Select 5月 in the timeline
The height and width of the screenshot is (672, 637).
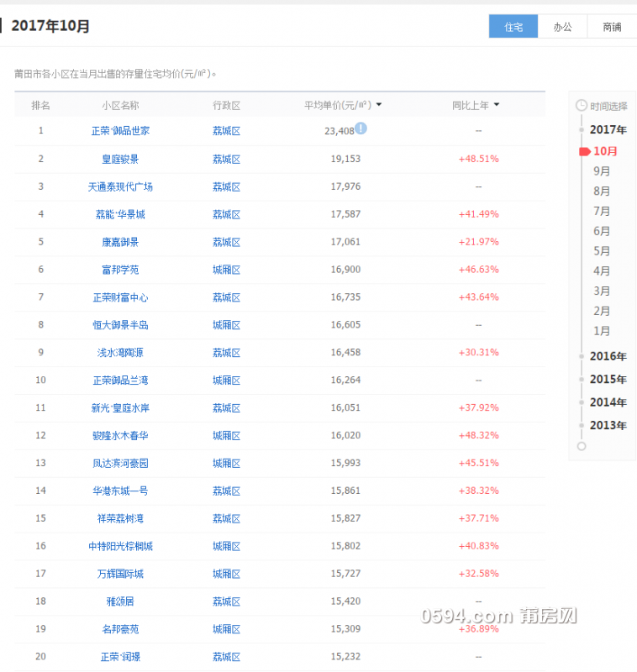click(602, 251)
